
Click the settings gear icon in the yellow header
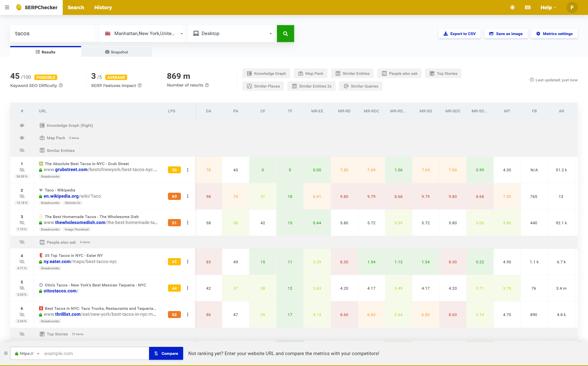pos(512,7)
